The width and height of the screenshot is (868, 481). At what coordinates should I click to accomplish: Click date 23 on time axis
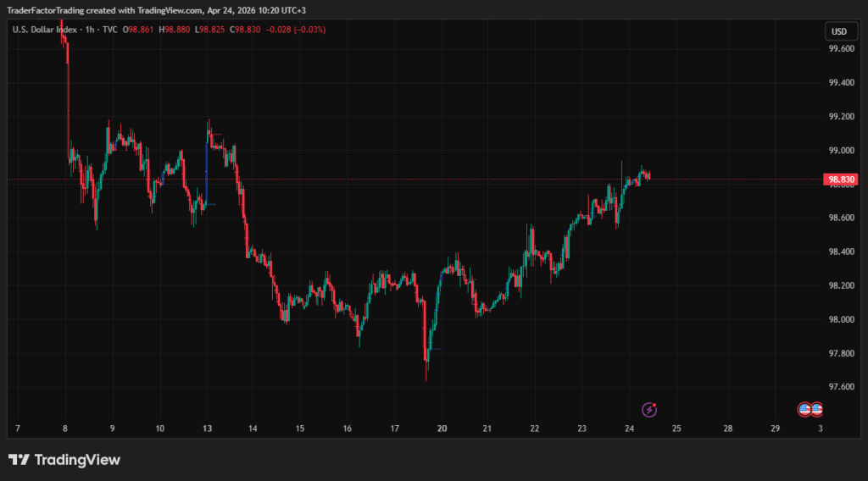[581, 428]
